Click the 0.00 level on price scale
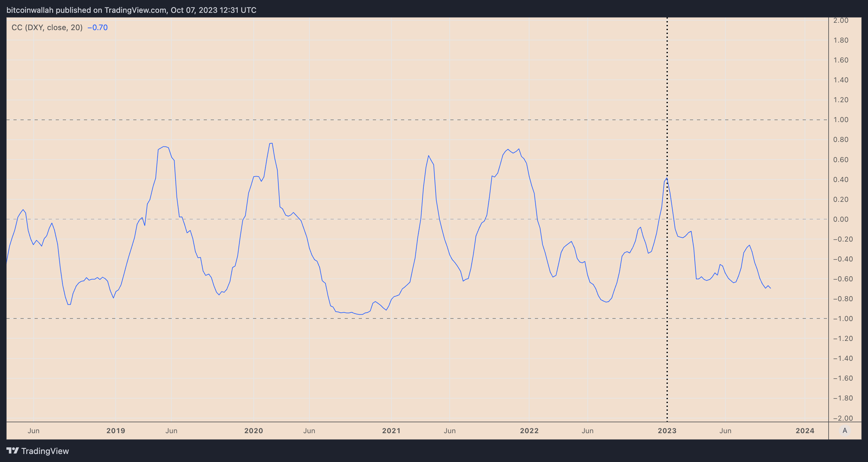Viewport: 868px width, 462px height. pyautogui.click(x=841, y=219)
